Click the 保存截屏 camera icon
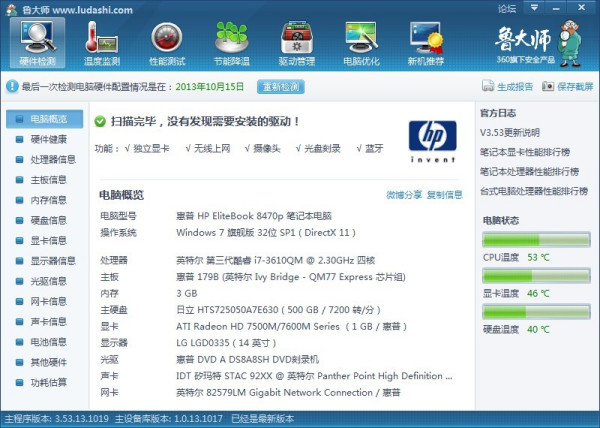 548,86
